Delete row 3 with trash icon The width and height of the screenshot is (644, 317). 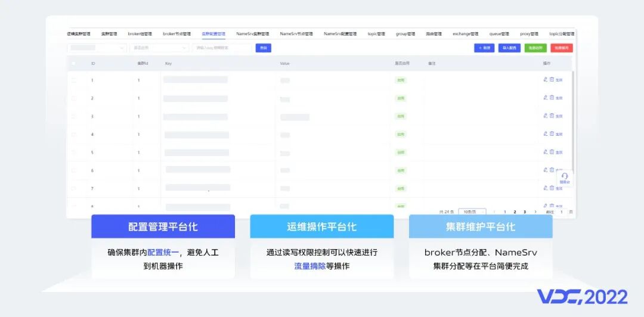tap(552, 116)
